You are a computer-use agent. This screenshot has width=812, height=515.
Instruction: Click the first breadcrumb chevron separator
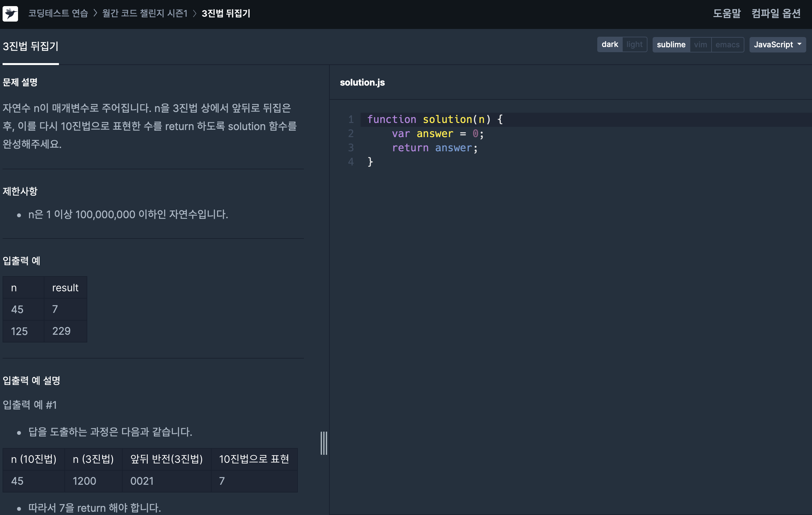click(x=95, y=14)
